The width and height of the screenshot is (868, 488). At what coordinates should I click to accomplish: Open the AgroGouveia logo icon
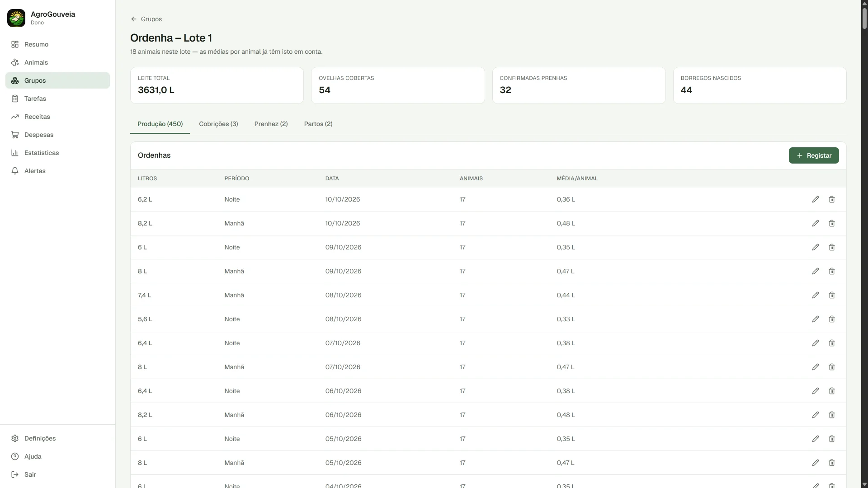(16, 18)
